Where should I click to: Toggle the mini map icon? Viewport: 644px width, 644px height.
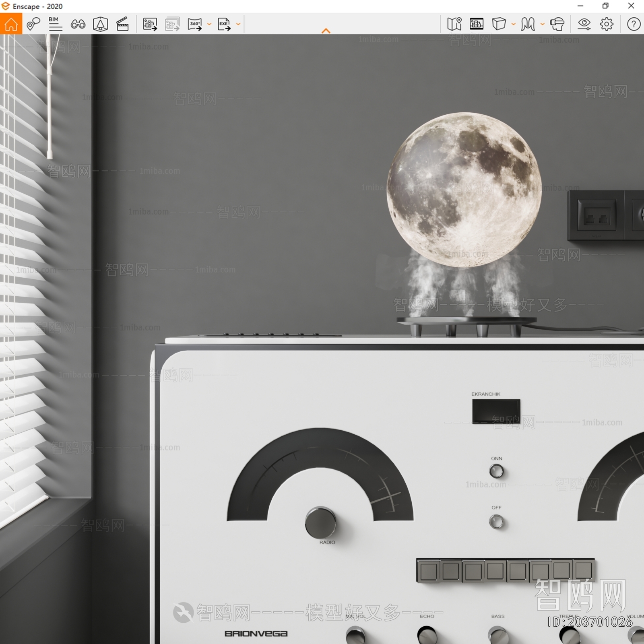tap(454, 24)
